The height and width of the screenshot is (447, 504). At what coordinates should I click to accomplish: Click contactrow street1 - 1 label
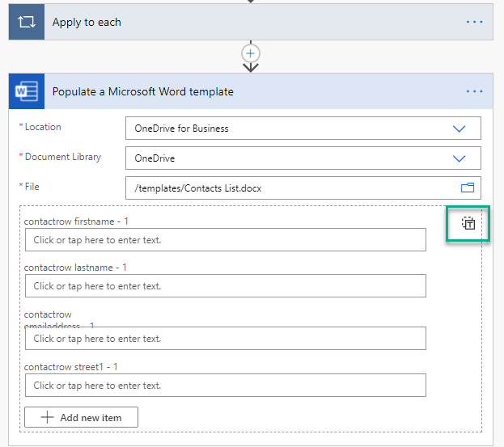tap(71, 367)
